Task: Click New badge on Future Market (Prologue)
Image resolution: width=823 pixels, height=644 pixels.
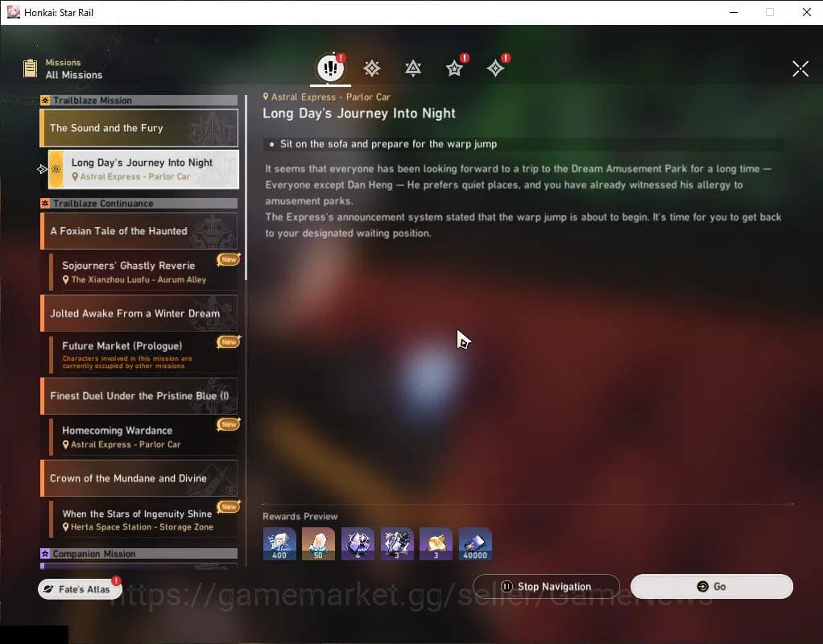Action: click(x=229, y=341)
